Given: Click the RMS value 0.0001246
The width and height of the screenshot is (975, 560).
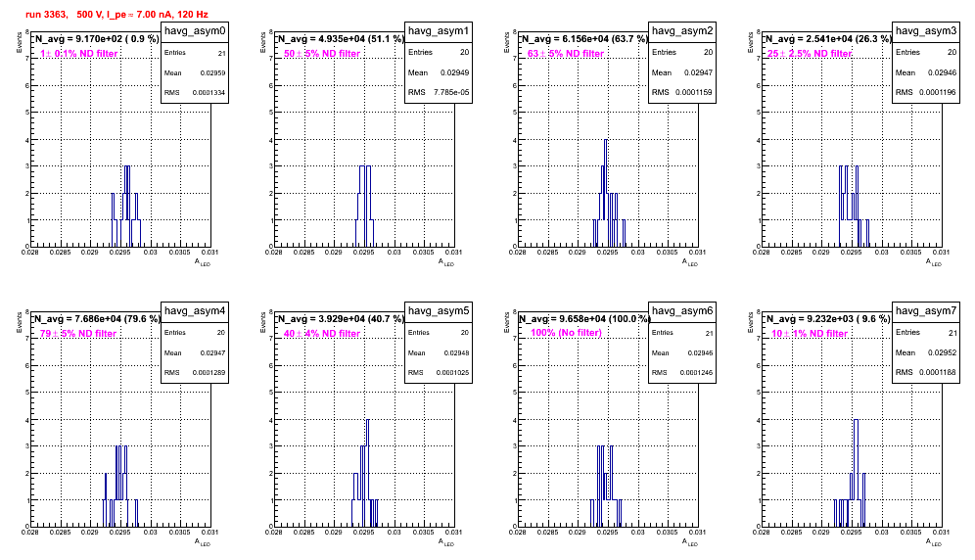Looking at the screenshot, I should point(696,373).
